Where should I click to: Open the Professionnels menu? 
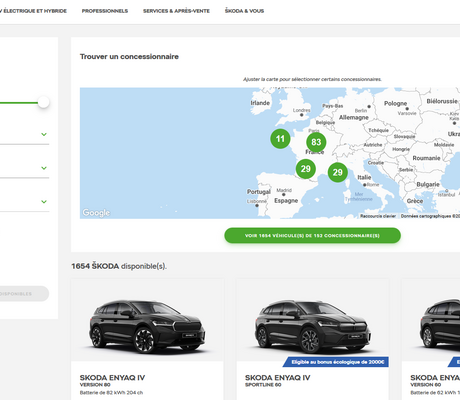tap(105, 11)
